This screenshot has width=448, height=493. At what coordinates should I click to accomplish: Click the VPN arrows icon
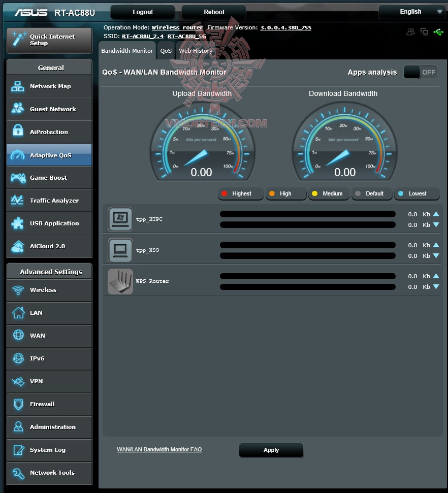pyautogui.click(x=18, y=381)
